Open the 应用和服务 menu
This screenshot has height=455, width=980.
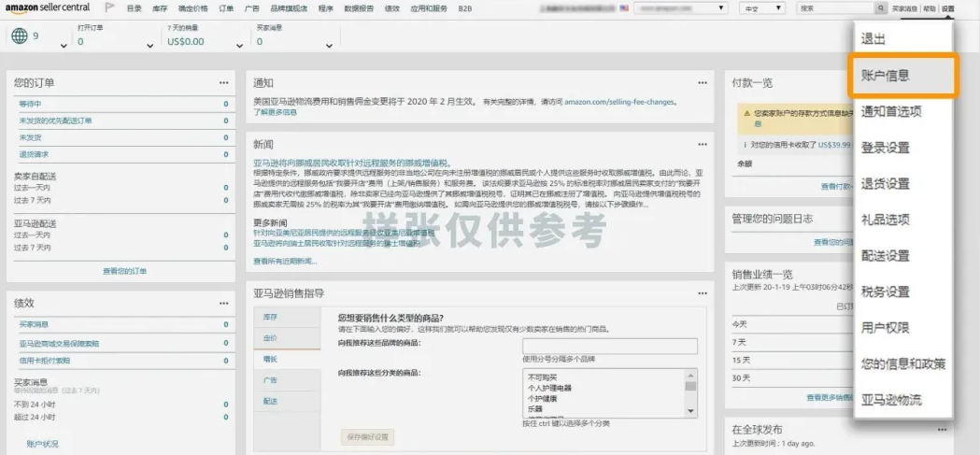(429, 8)
